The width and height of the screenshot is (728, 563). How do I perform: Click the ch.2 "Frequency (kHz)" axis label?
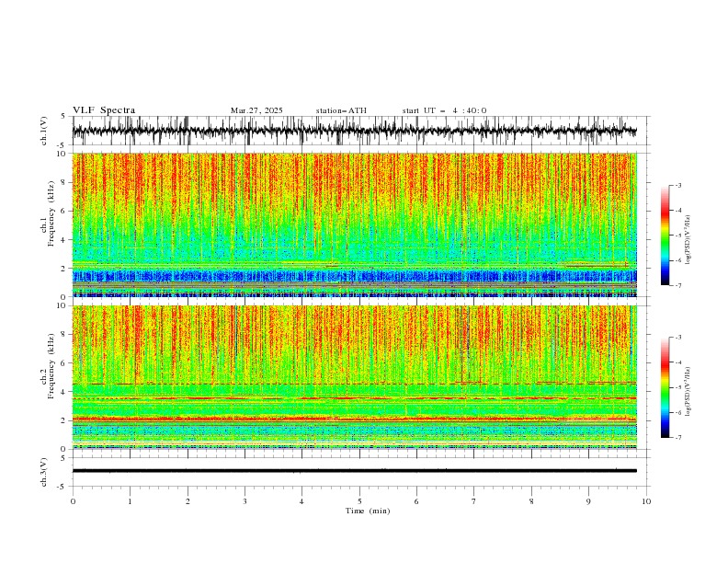(51, 365)
